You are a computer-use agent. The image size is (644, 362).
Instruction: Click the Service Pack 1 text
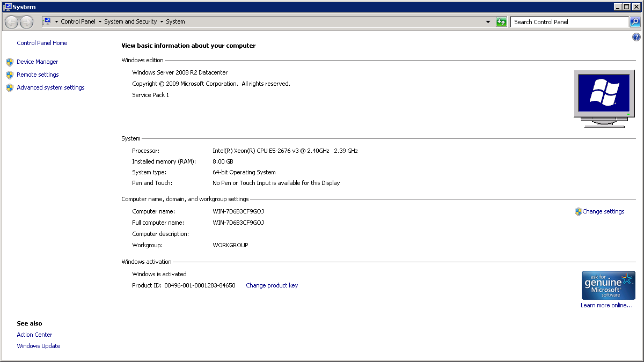(x=150, y=95)
